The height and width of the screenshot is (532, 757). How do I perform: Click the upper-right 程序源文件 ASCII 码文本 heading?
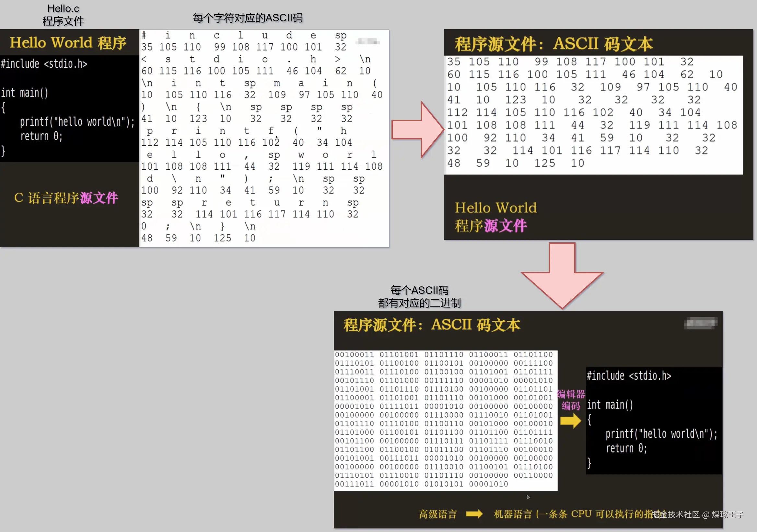pos(553,44)
